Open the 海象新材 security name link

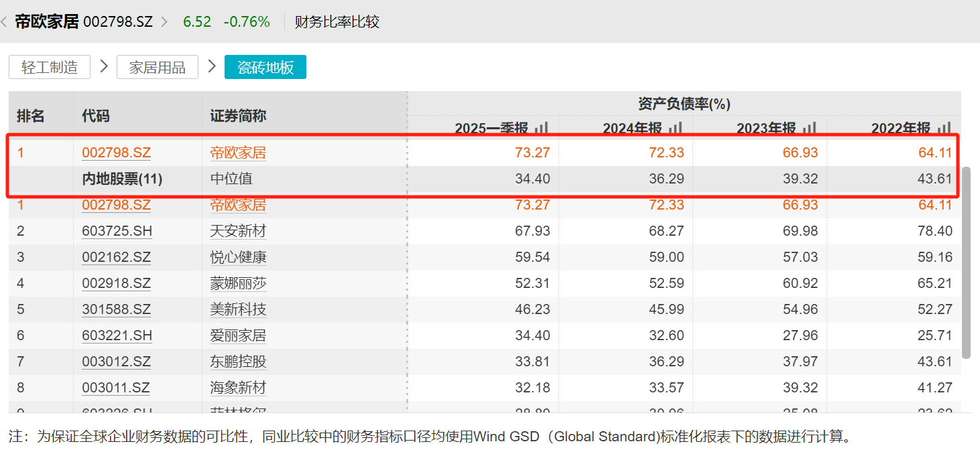pyautogui.click(x=238, y=388)
